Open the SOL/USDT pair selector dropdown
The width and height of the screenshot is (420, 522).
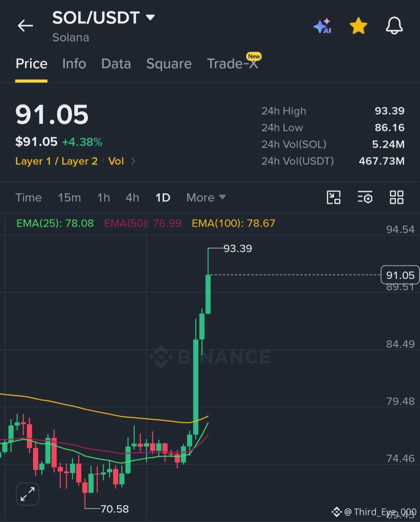[103, 17]
